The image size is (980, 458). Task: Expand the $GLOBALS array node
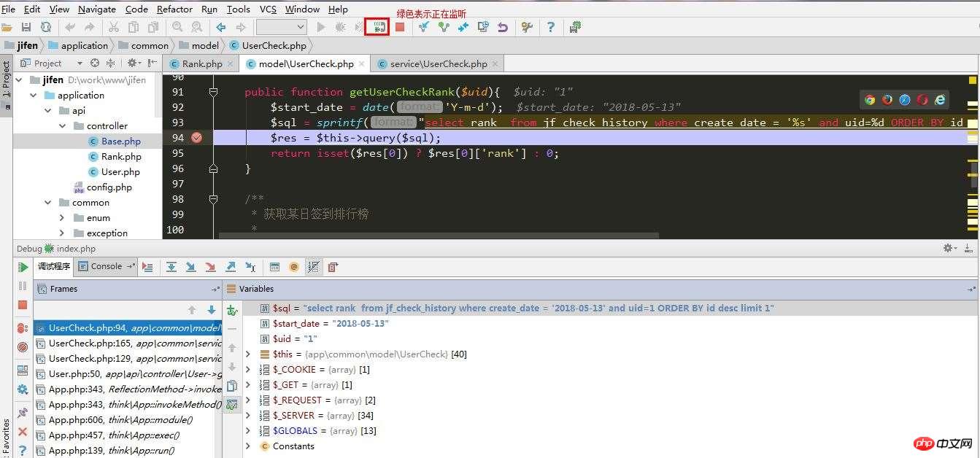click(x=248, y=430)
